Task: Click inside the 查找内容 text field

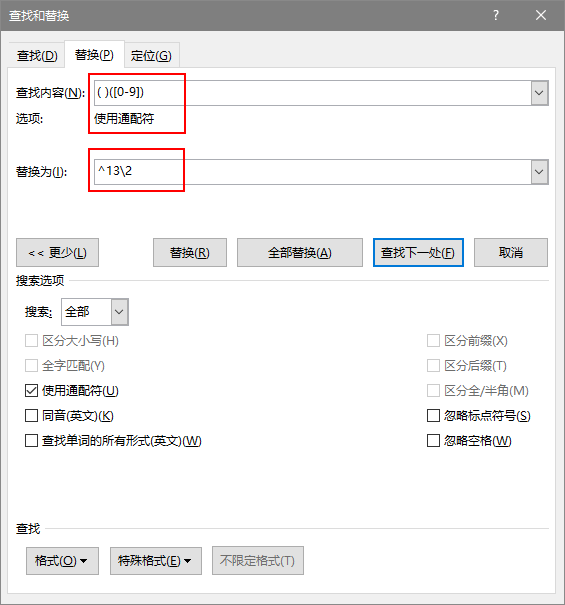Action: click(313, 93)
